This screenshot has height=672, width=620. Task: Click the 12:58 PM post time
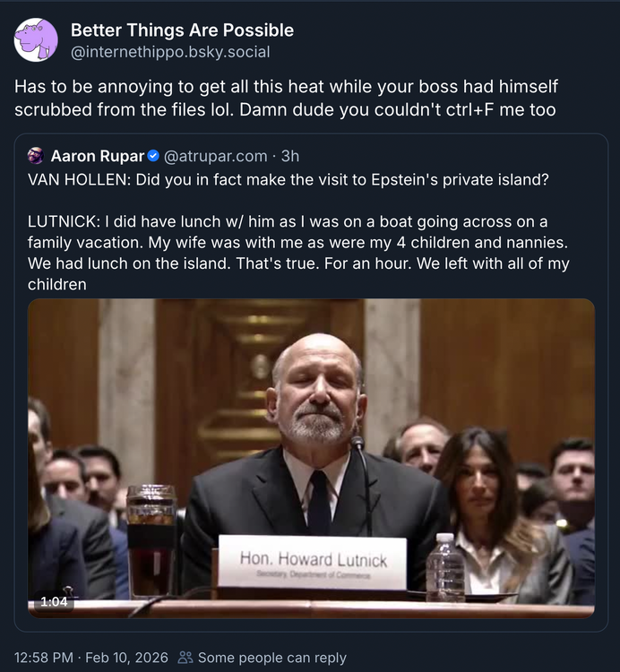[x=45, y=658]
